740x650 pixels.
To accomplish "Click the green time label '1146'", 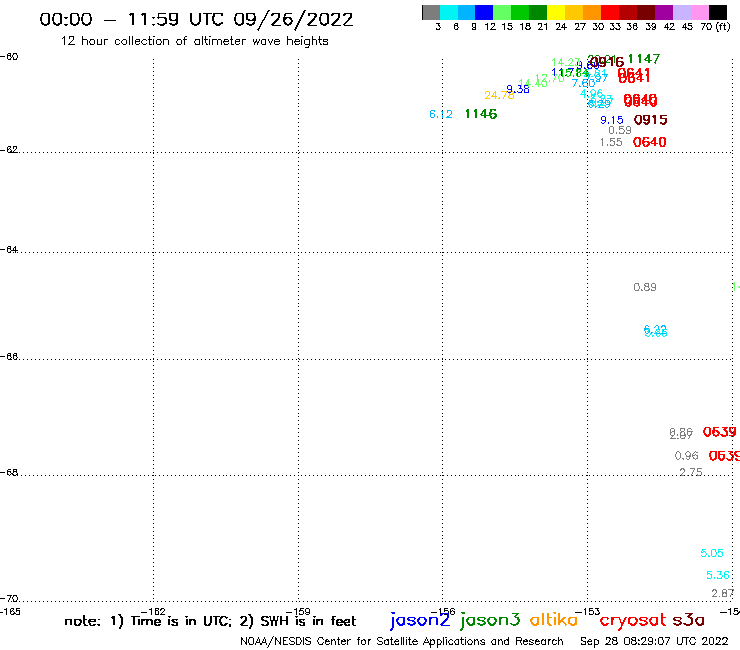I will (481, 114).
